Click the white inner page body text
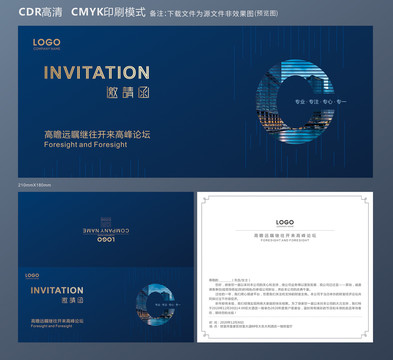393x360 pixels. tap(285, 297)
